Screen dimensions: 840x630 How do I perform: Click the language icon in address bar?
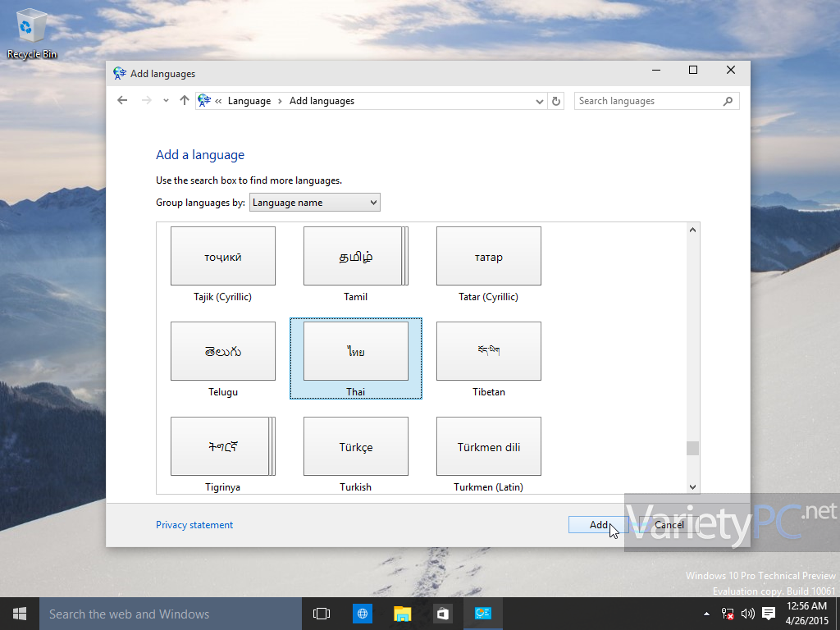click(204, 101)
